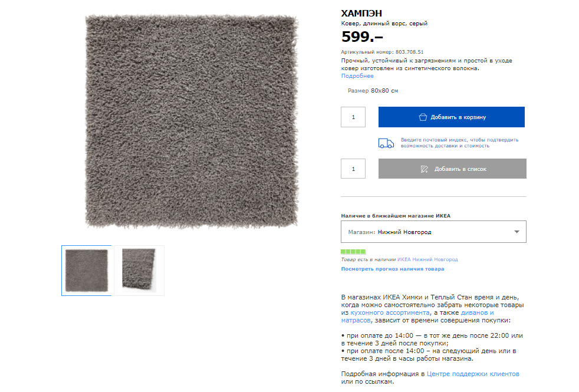Viewport: 579px width, 392px height.
Task: Click the large grey rug product image
Action: [192, 121]
